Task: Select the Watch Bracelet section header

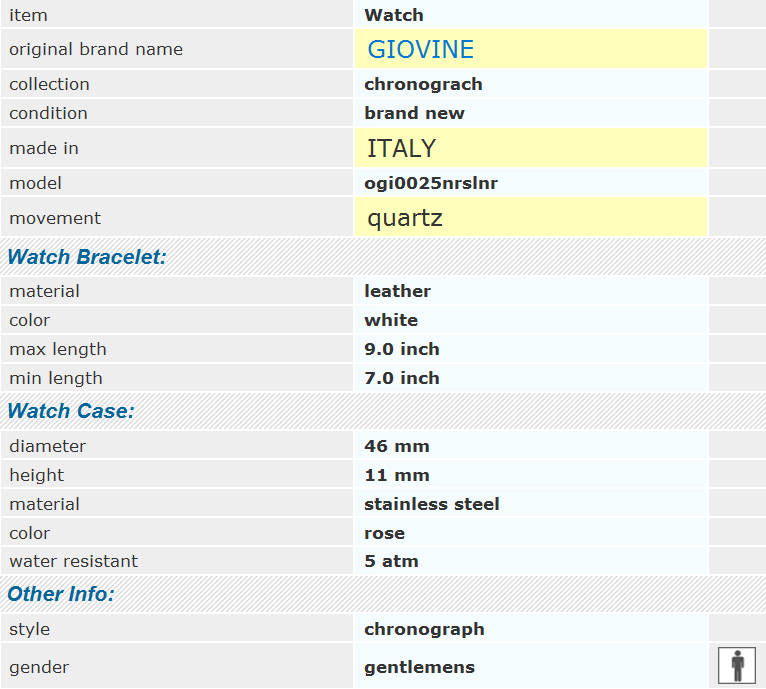Action: click(87, 257)
